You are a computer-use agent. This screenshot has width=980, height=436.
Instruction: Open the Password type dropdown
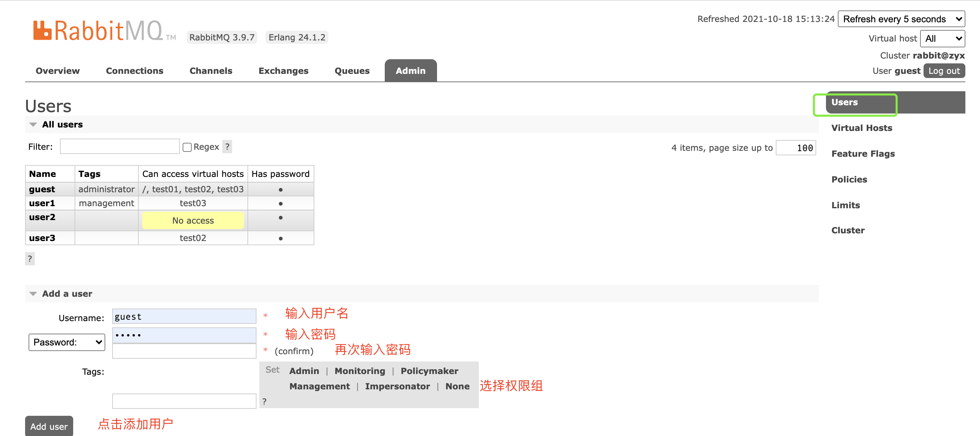click(67, 342)
